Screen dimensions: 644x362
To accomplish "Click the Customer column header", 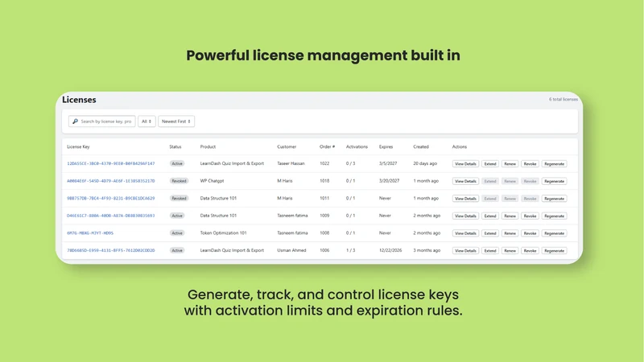I will [x=287, y=146].
